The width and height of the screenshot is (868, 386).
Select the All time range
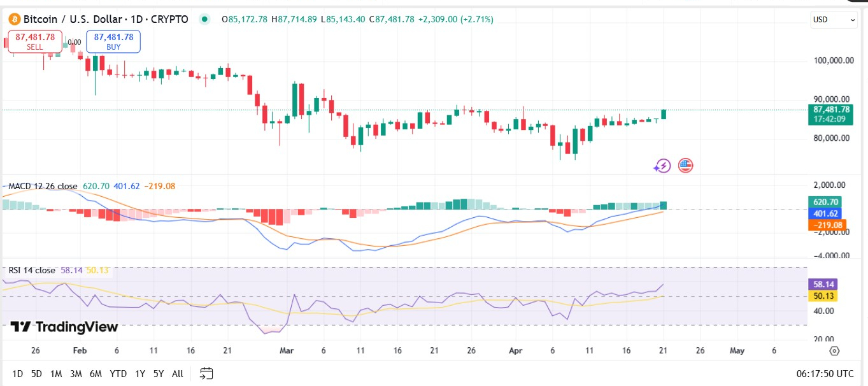click(x=178, y=374)
